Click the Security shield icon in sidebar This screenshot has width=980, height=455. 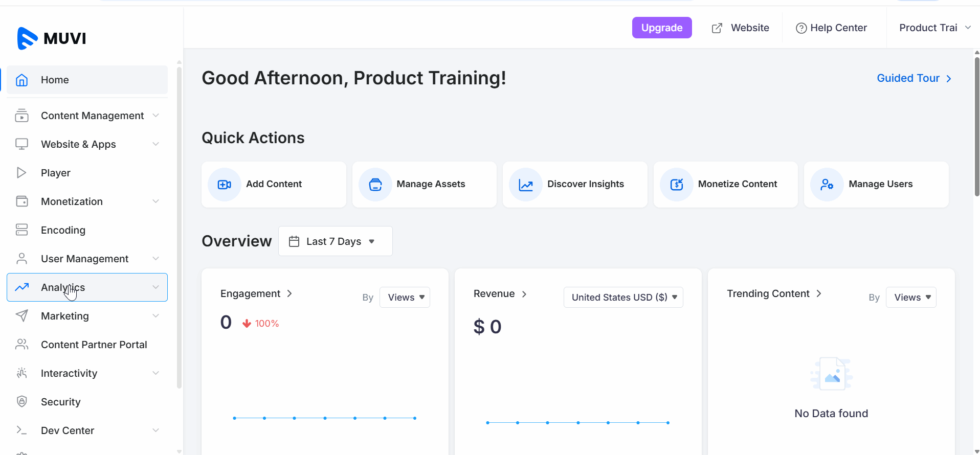(21, 402)
